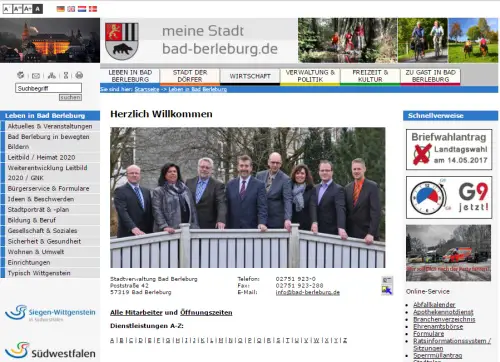Click the town coat of arms logo
Screen dimensions: 500x362
122,41
